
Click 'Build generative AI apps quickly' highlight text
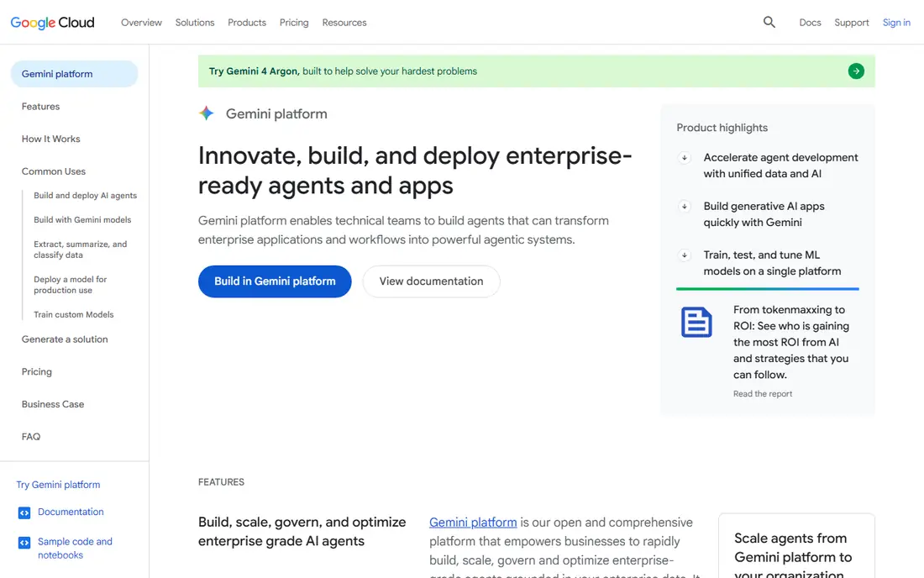[764, 214]
